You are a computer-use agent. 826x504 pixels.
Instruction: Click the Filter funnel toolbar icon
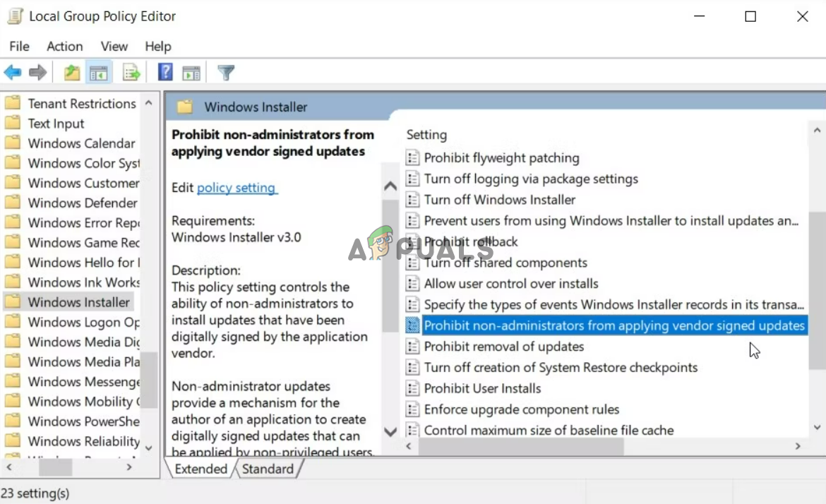226,72
